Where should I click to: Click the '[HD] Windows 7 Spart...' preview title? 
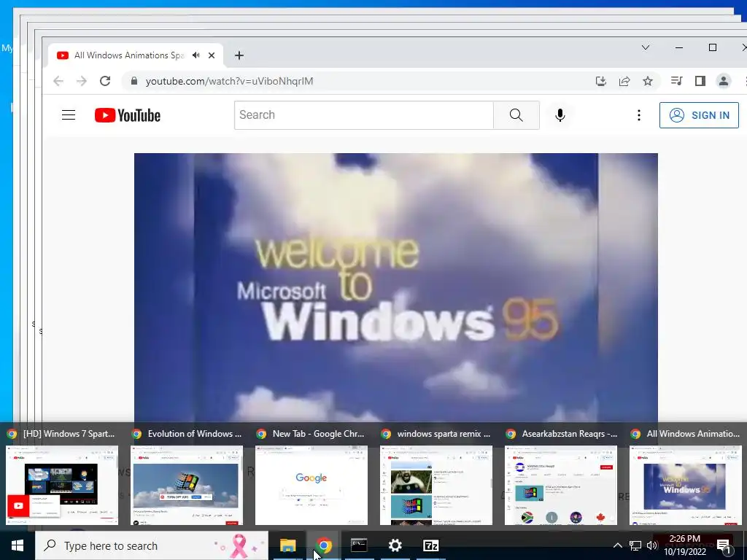point(69,434)
